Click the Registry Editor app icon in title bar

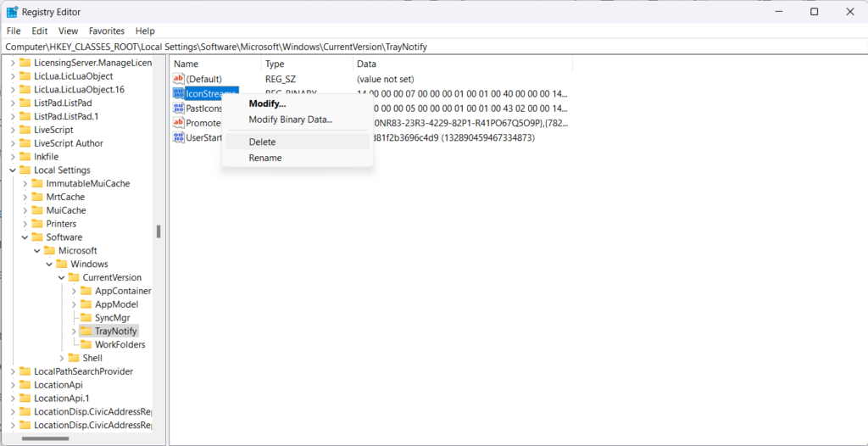point(12,12)
